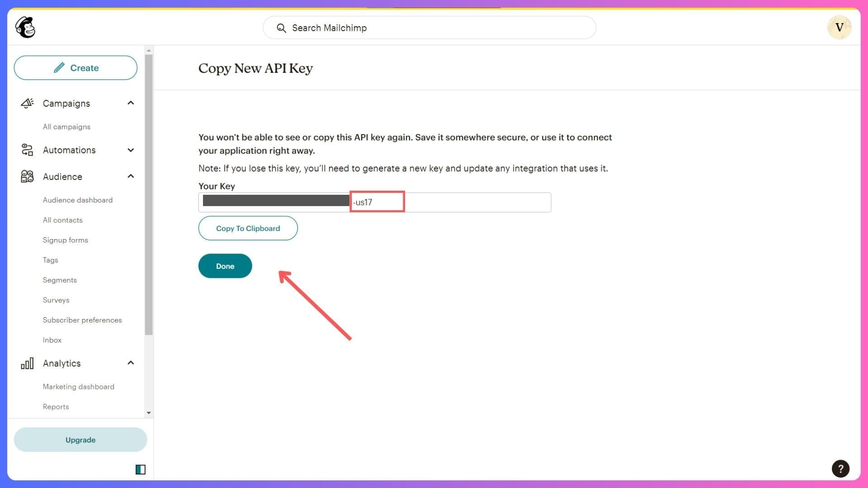868x488 pixels.
Task: Click the Marketing dashboard item
Action: [x=78, y=387]
